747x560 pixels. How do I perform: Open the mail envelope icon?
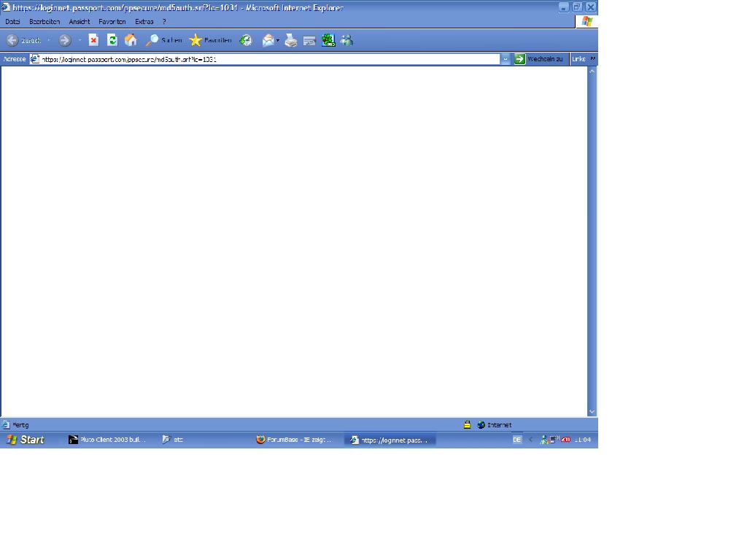268,41
